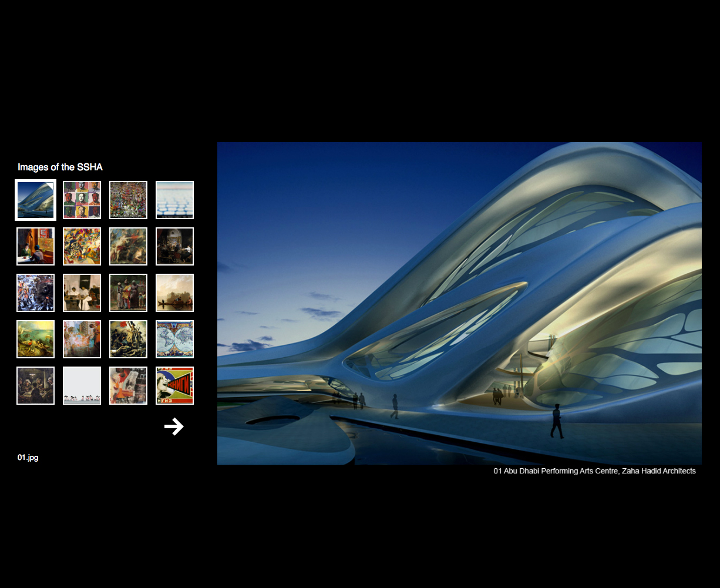Open the Russian constructivist poster thumbnail
This screenshot has height=588, width=720.
pos(174,385)
